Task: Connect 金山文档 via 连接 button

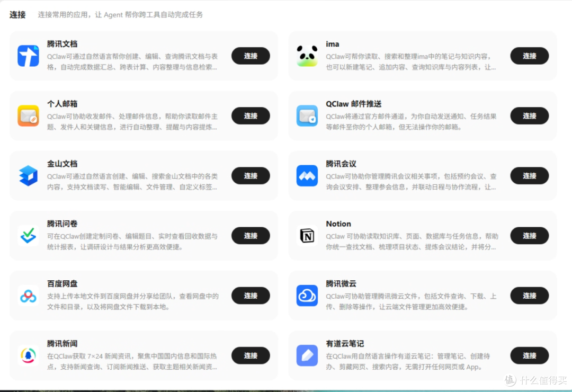Action: coord(251,175)
